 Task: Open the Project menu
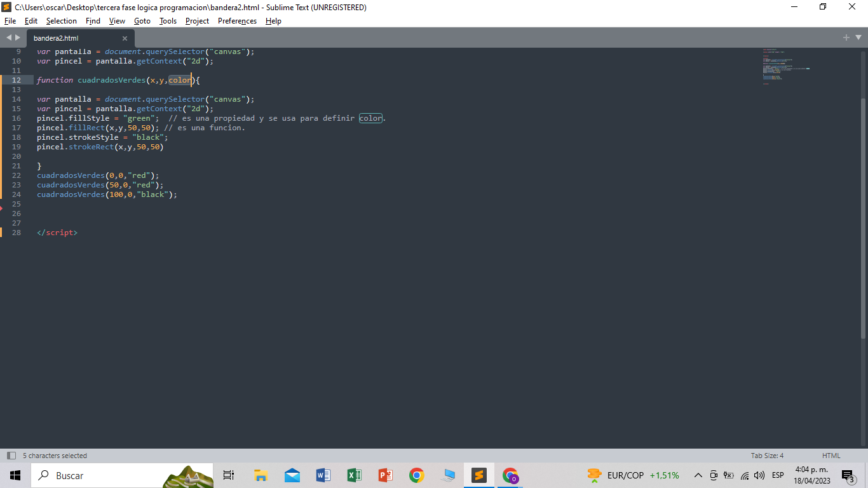tap(197, 21)
